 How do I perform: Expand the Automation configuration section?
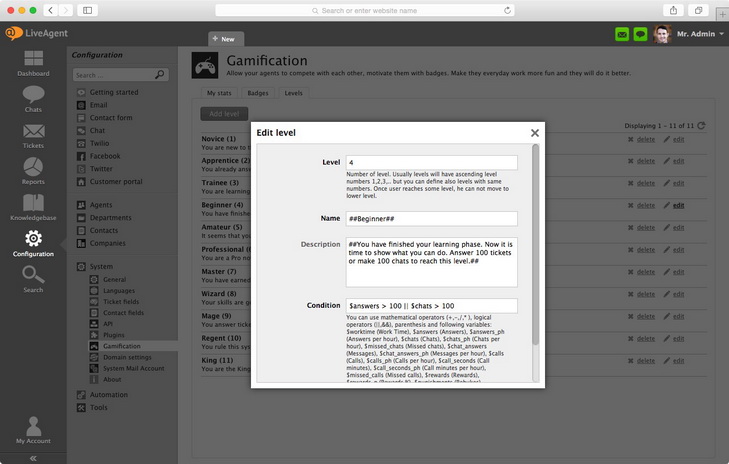click(x=108, y=395)
